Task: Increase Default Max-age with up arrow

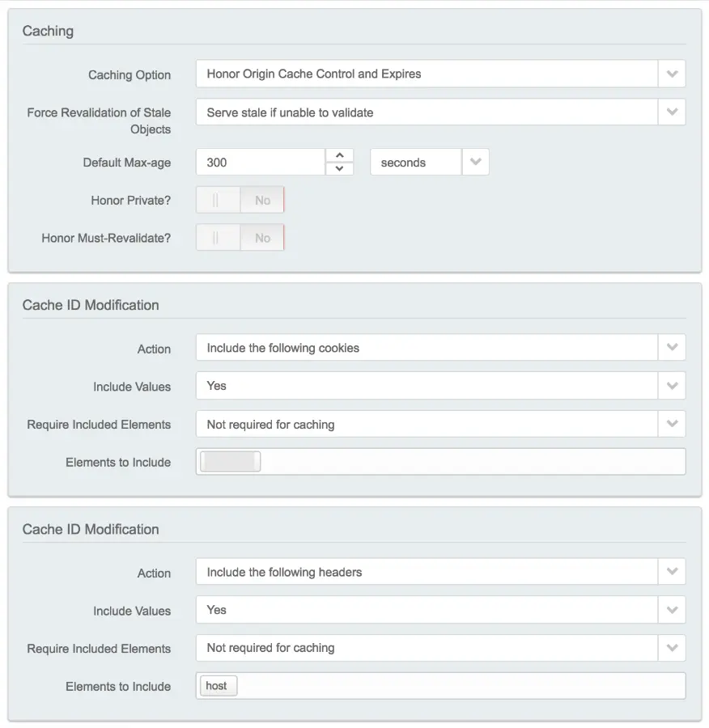Action: coord(339,155)
